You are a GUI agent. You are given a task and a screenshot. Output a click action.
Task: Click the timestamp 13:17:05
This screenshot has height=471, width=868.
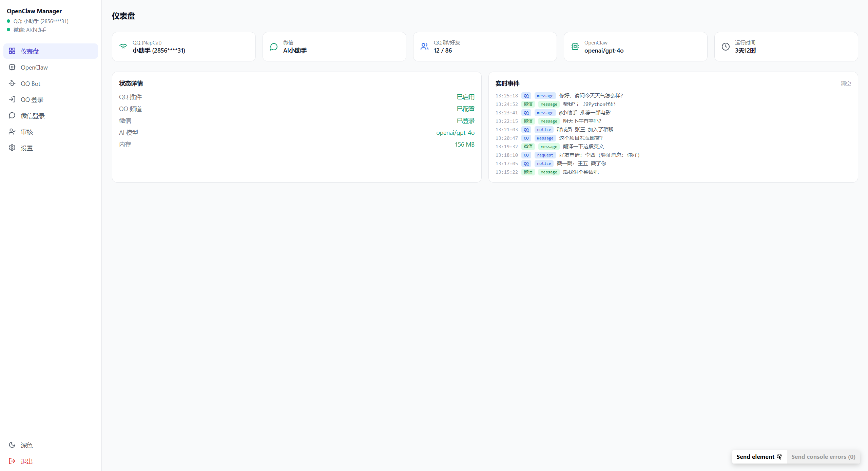click(507, 164)
